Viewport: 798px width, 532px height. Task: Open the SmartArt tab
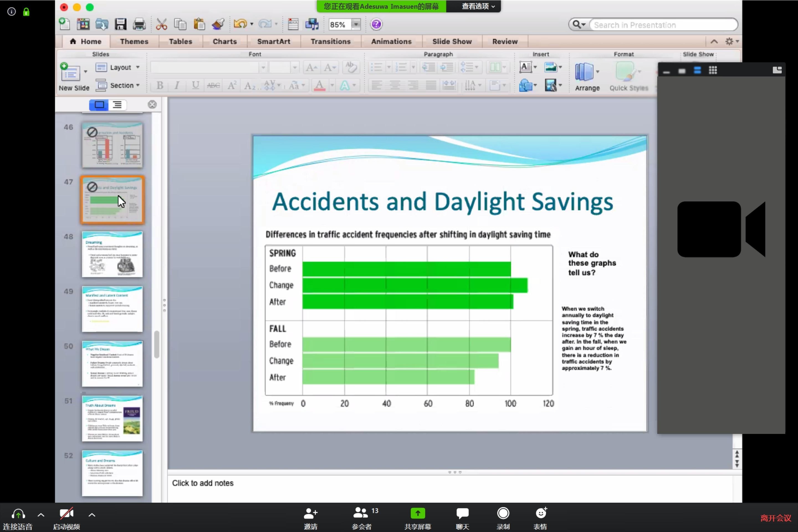(x=273, y=41)
